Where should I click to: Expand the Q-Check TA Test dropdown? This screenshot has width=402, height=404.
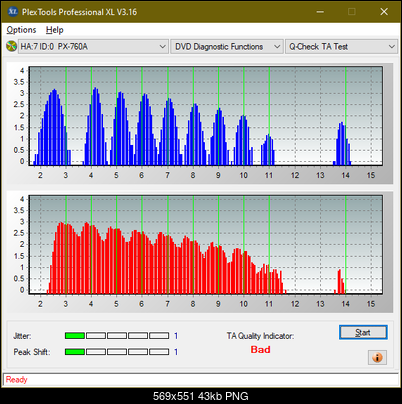[x=341, y=47]
